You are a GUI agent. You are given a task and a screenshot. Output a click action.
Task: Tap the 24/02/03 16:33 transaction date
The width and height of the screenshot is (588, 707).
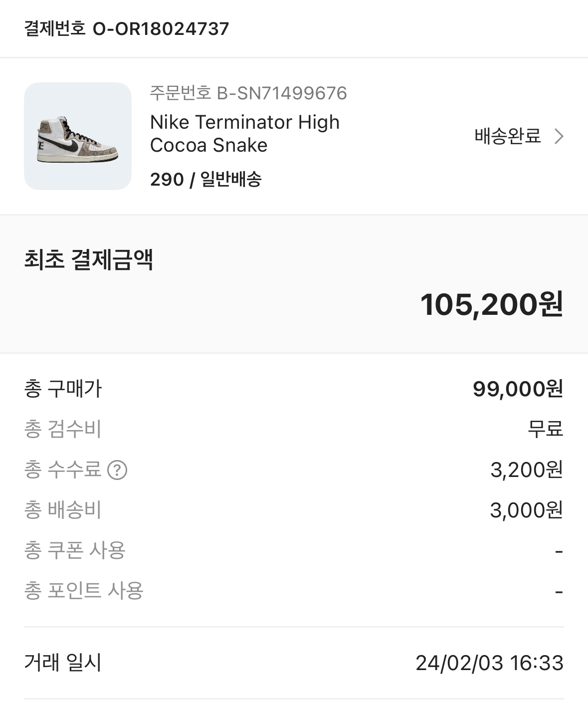tap(489, 663)
